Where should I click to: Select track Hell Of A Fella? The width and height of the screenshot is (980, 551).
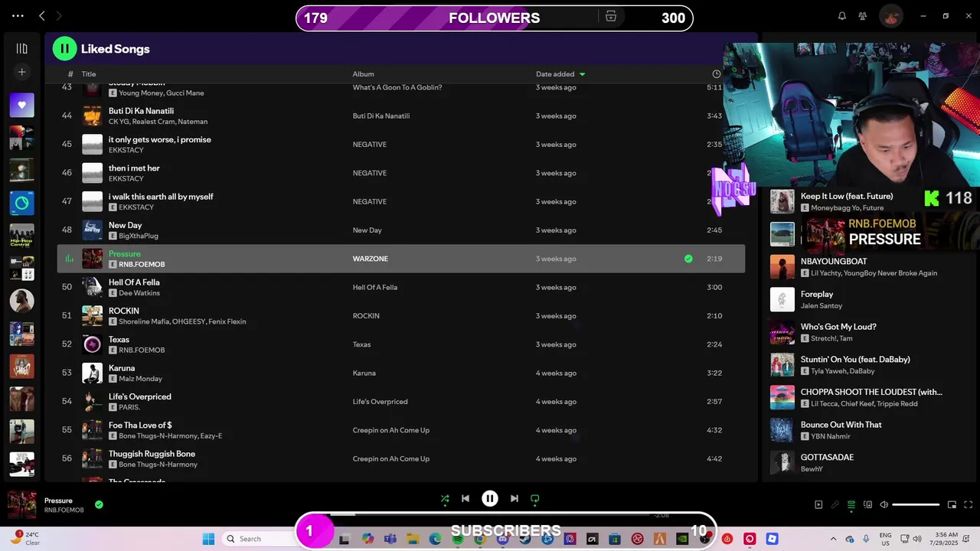401,287
